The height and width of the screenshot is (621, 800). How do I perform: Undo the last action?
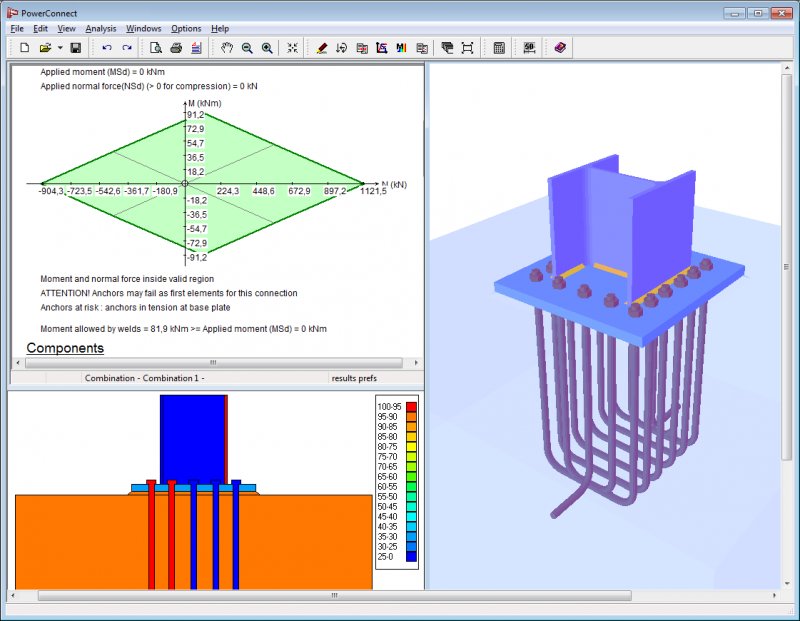click(x=107, y=48)
